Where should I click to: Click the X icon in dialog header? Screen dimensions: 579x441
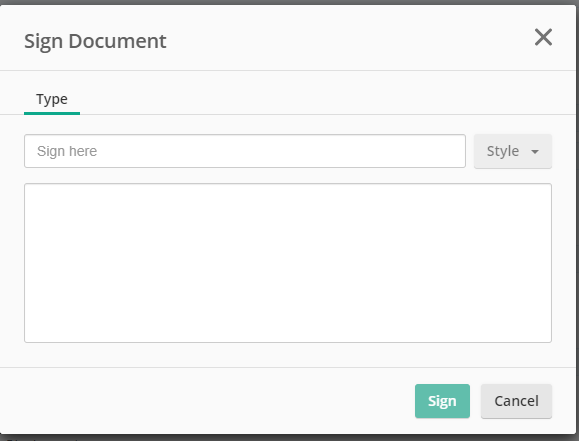[543, 37]
